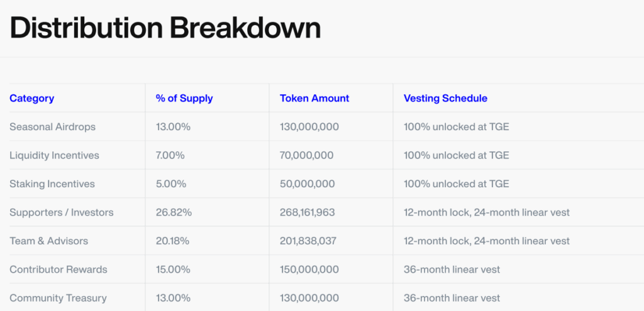Click the Staking Incentives category cell
644x311 pixels.
tap(52, 184)
